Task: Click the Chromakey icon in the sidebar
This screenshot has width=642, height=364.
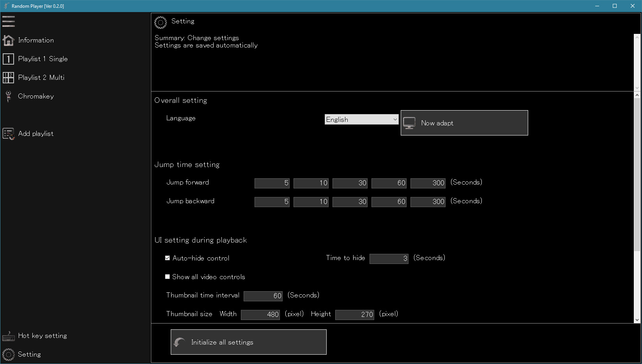Action: 9,96
